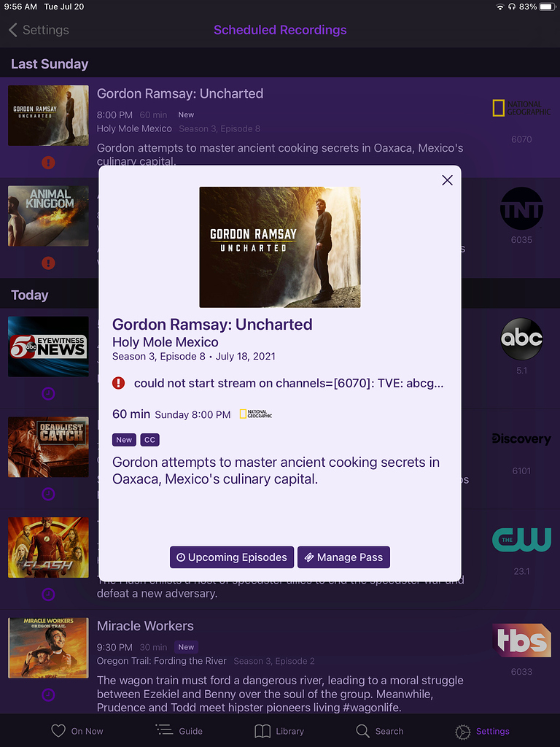Select the Gordon Ramsay Uncharted list thumbnail
This screenshot has height=747, width=560.
[x=48, y=116]
